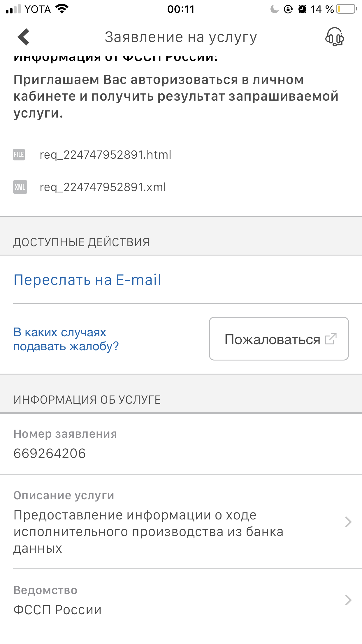Image resolution: width=362 pixels, height=644 pixels.
Task: Open support chat headset icon
Action: click(x=335, y=37)
